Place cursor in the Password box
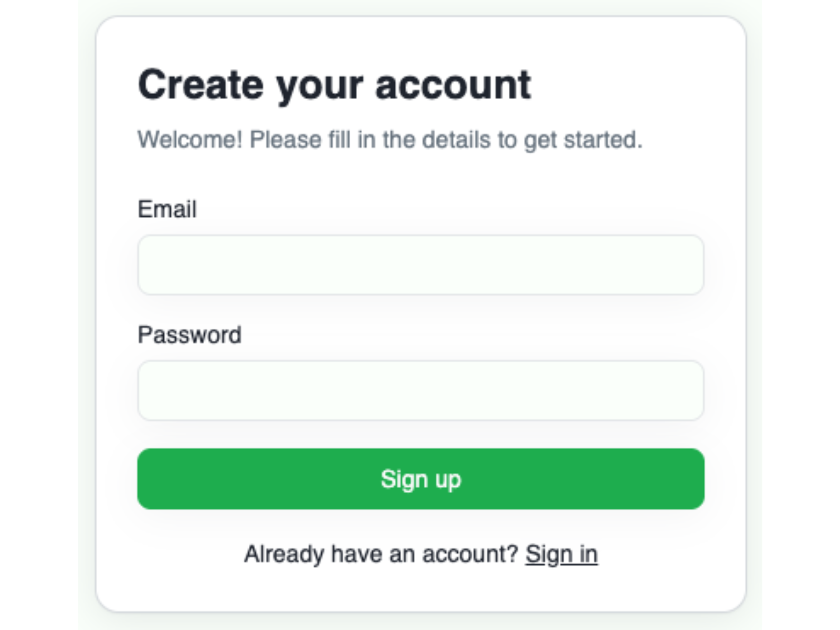 point(420,390)
